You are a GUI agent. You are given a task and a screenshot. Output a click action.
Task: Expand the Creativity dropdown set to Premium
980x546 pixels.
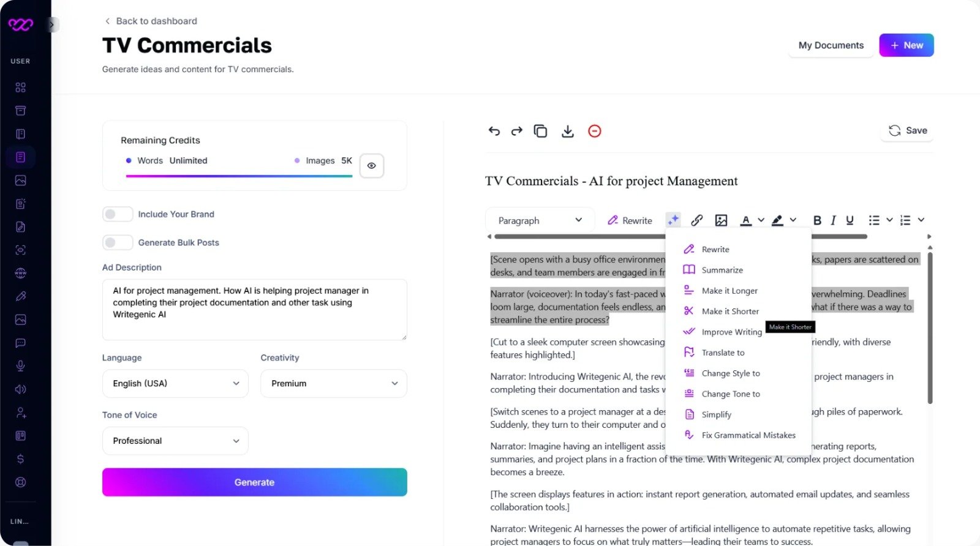334,383
